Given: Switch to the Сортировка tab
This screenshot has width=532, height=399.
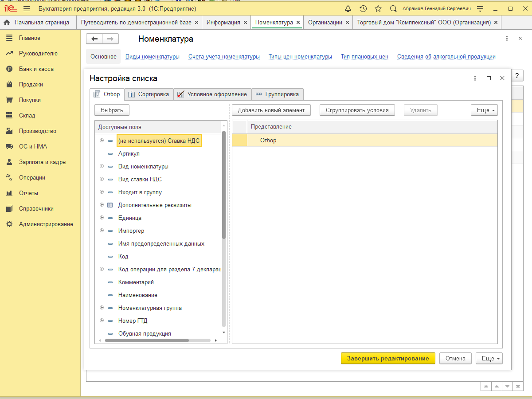Looking at the screenshot, I should click(149, 94).
